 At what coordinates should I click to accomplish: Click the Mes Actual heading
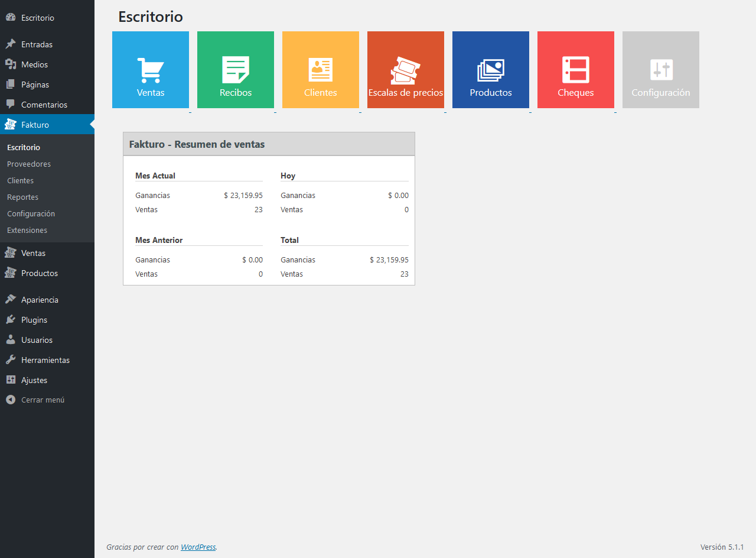coord(155,176)
